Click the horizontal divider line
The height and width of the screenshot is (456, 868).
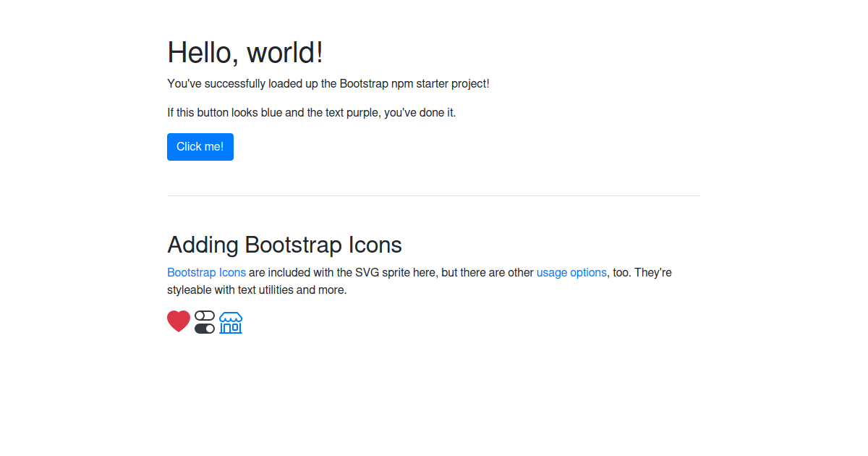[434, 194]
